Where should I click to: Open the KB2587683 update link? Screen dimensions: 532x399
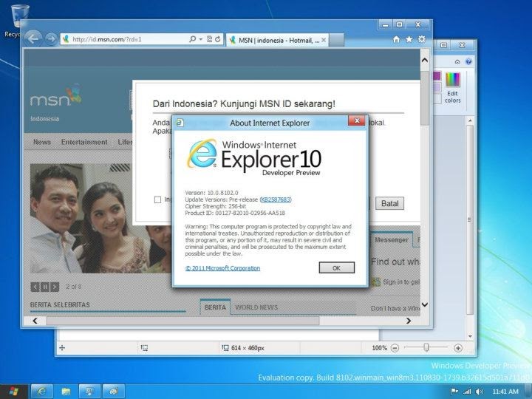[x=276, y=199]
